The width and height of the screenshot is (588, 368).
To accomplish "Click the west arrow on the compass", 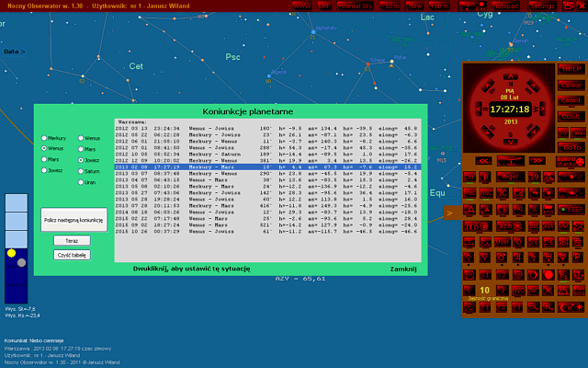I will pyautogui.click(x=542, y=109).
